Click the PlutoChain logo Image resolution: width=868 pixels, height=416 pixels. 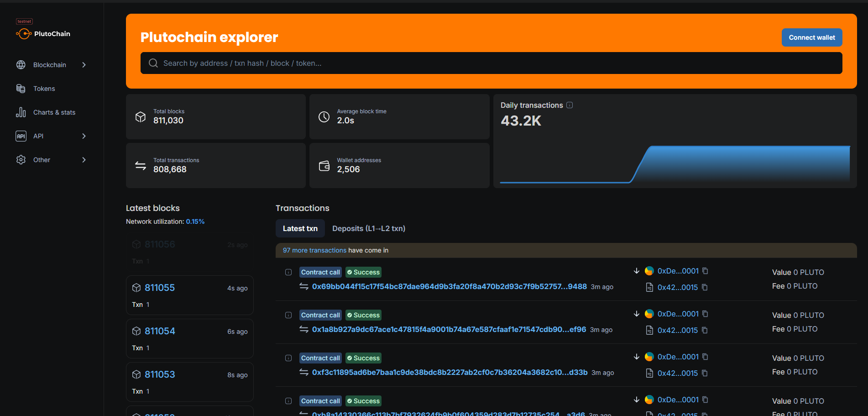click(x=43, y=33)
